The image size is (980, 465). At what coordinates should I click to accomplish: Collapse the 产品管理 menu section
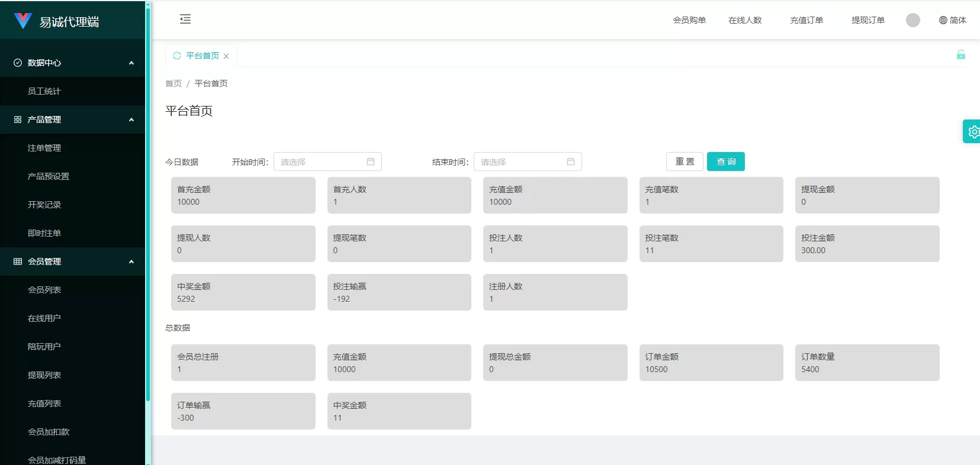pyautogui.click(x=131, y=120)
